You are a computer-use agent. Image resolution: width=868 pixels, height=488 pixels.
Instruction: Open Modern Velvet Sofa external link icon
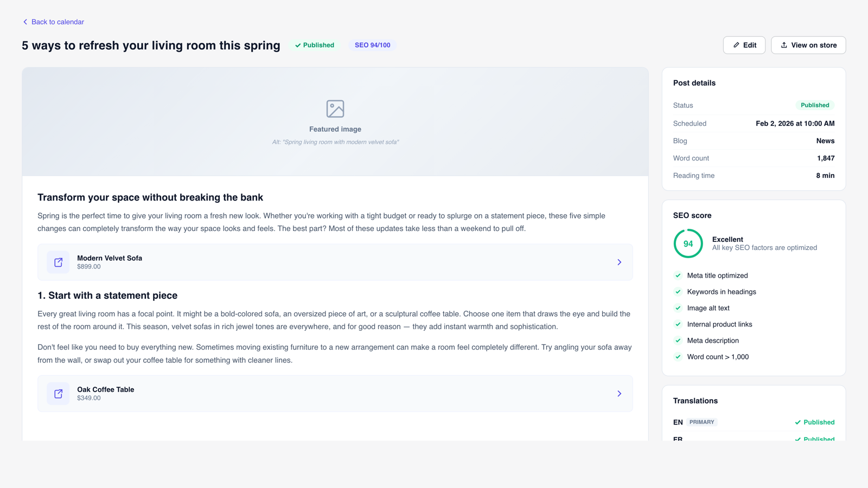pyautogui.click(x=58, y=262)
